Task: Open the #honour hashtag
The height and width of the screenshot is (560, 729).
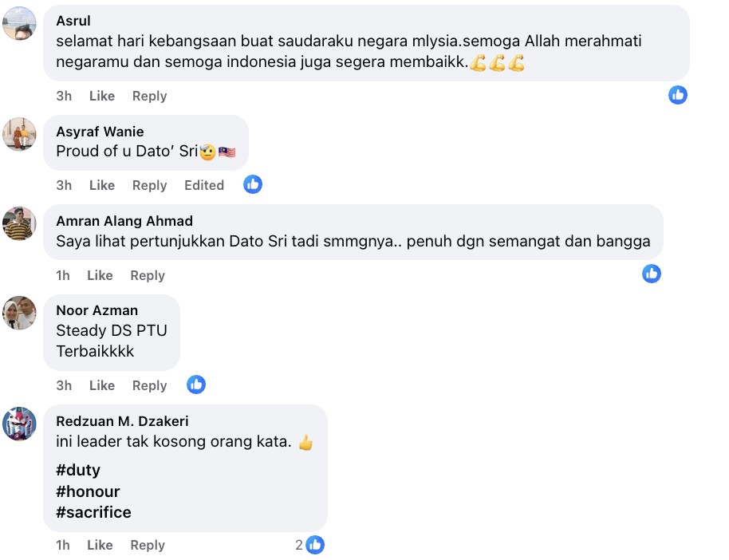Action: [x=88, y=491]
